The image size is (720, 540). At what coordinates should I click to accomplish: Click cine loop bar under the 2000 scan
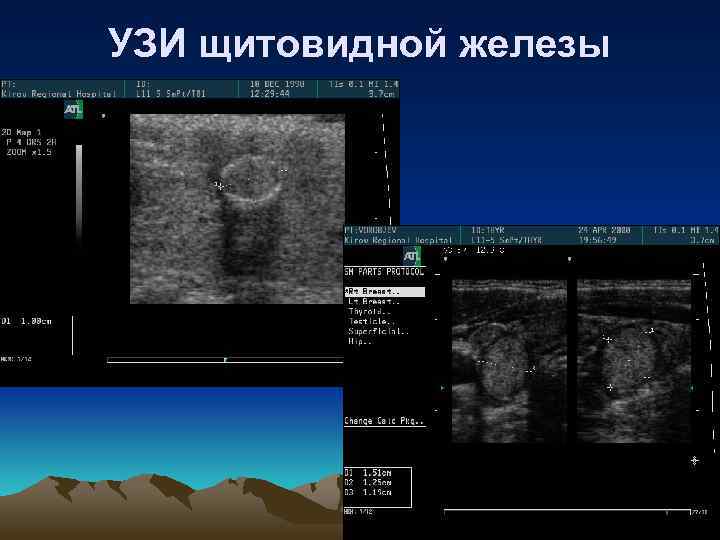[x=567, y=511]
